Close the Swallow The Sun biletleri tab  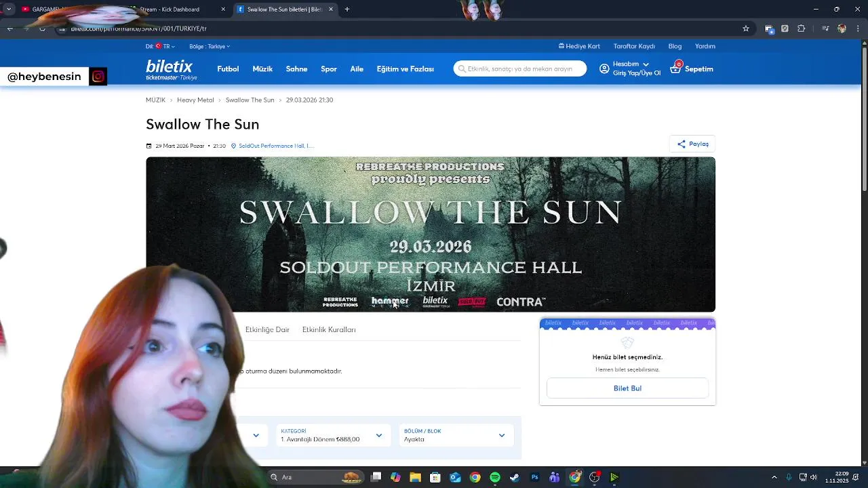pos(331,9)
